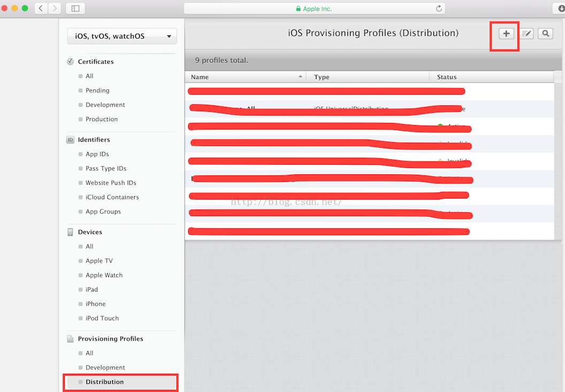Open Pass Type IDs
The height and width of the screenshot is (392, 565).
[106, 168]
